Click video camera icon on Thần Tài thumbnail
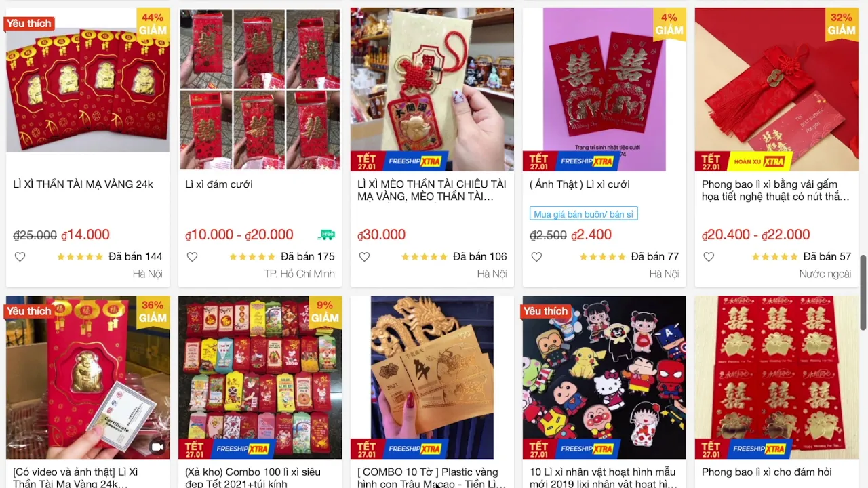 [157, 447]
